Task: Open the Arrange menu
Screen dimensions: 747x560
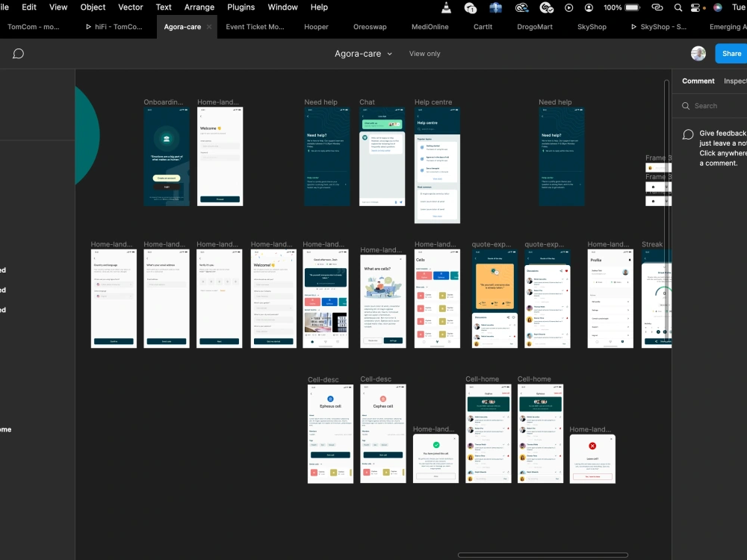Action: point(199,7)
